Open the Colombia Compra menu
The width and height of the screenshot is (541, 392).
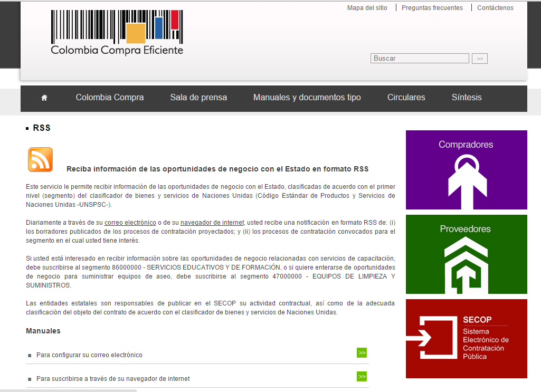point(110,98)
